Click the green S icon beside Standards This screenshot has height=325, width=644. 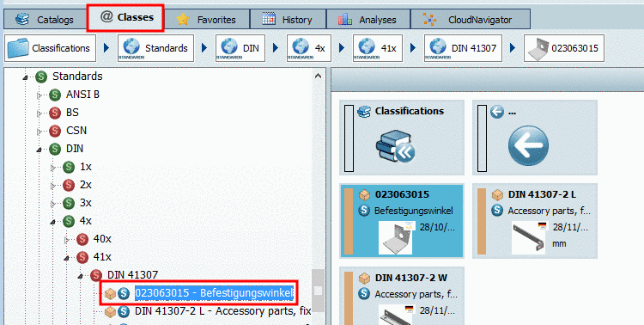[41, 77]
